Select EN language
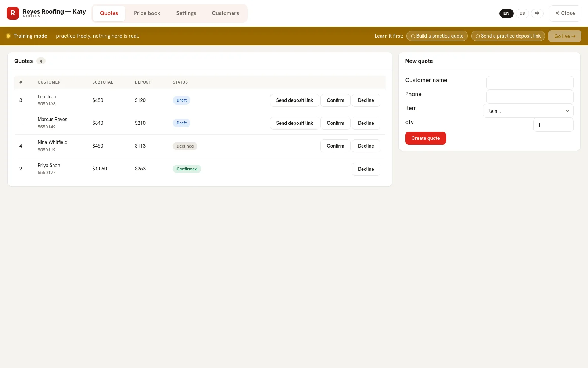This screenshot has width=588, height=368. point(506,13)
